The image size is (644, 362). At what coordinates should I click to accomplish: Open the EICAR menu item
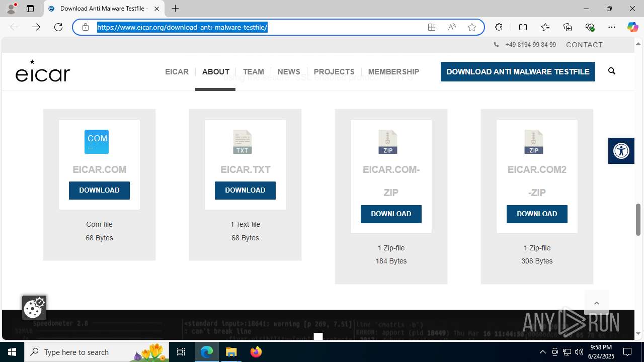pos(177,71)
